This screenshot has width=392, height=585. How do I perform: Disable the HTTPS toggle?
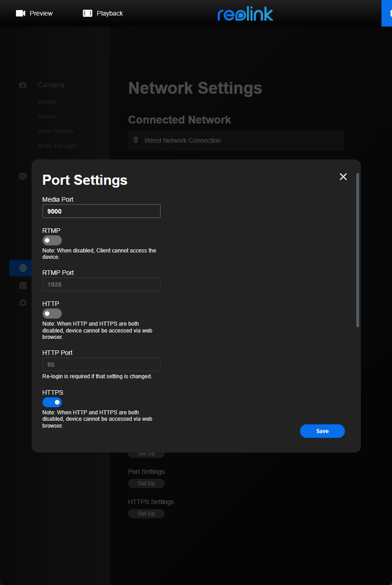pos(52,403)
